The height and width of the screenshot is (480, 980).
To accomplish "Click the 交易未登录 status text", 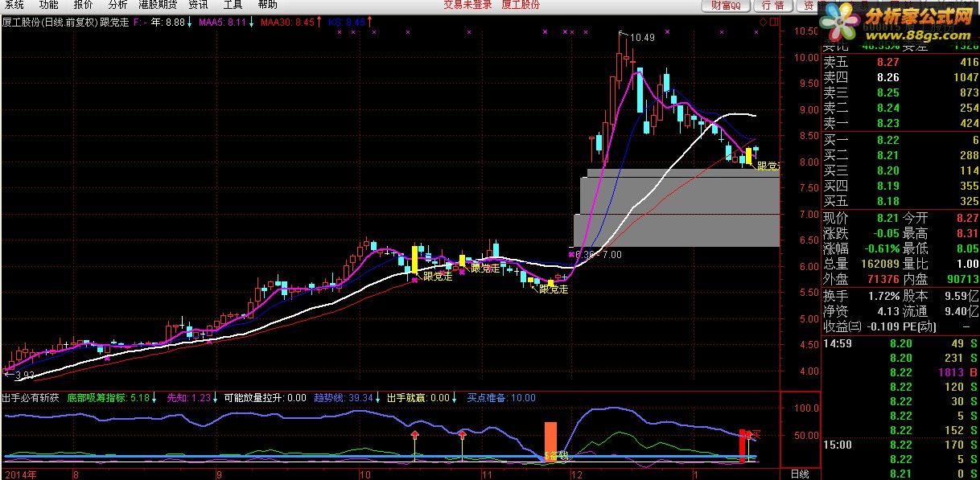I will 467,5.
